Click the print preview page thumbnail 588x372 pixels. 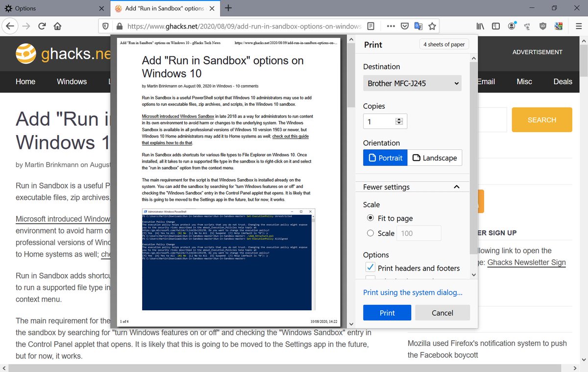point(228,182)
